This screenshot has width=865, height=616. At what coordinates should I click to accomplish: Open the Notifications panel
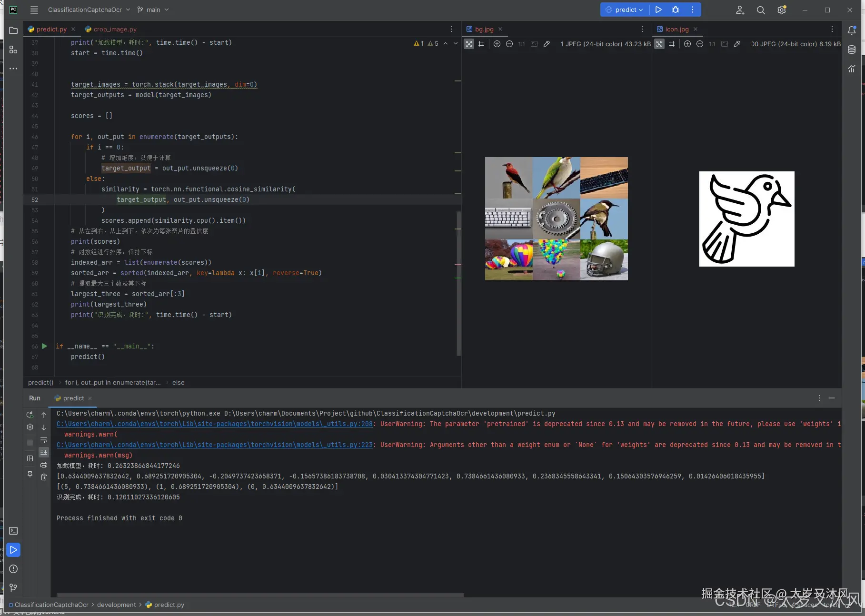click(x=852, y=30)
